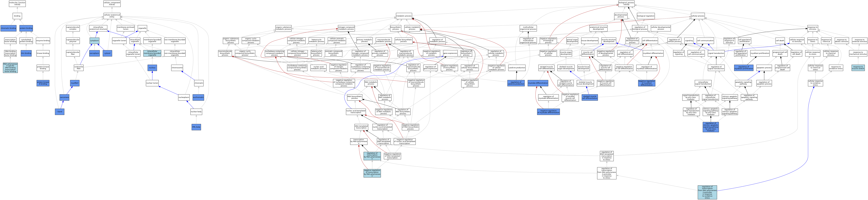Click the protein kinase B binding node
The width and height of the screenshot is (868, 200).
click(43, 83)
